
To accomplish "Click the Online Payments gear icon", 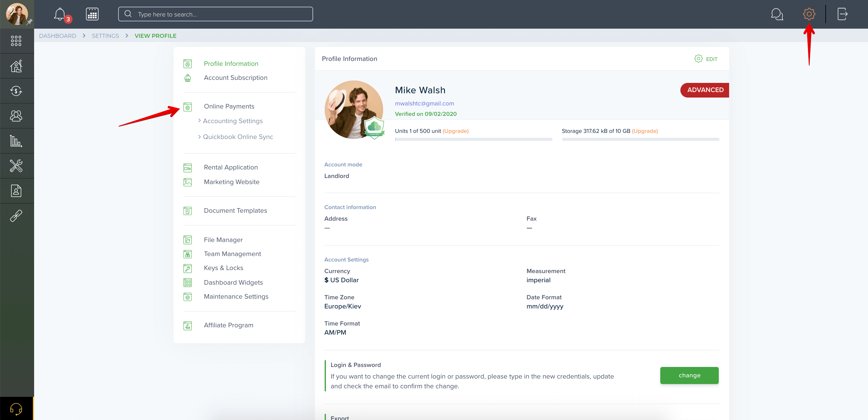I will 188,107.
